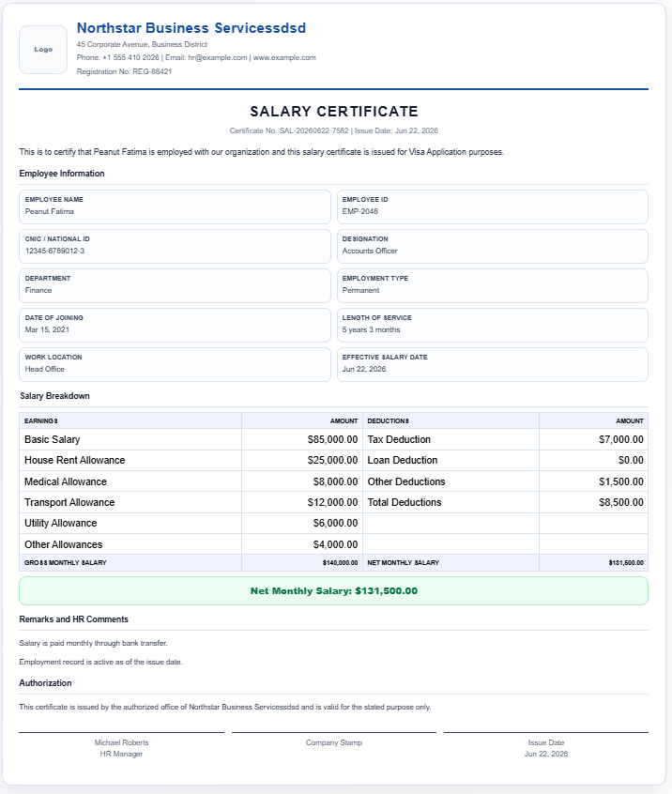Click the $8,000.00 Medical Allowance amount
This screenshot has width=672, height=794.
coord(335,481)
